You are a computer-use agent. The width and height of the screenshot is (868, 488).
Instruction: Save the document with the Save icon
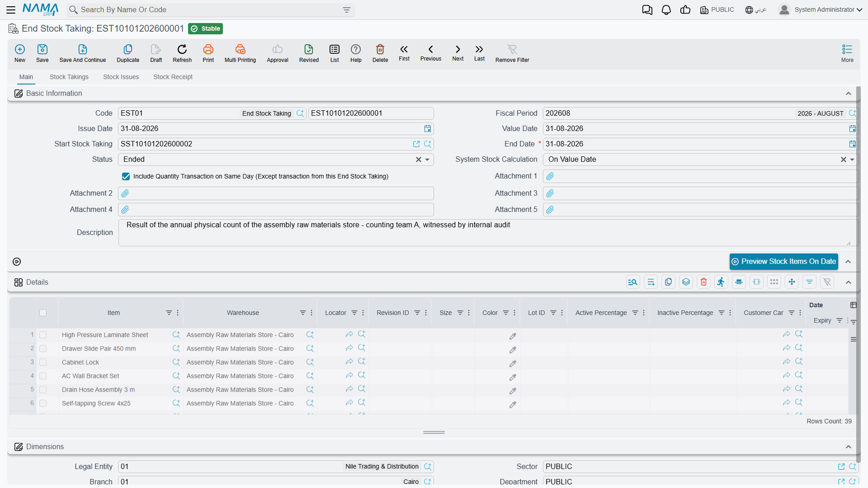[42, 53]
